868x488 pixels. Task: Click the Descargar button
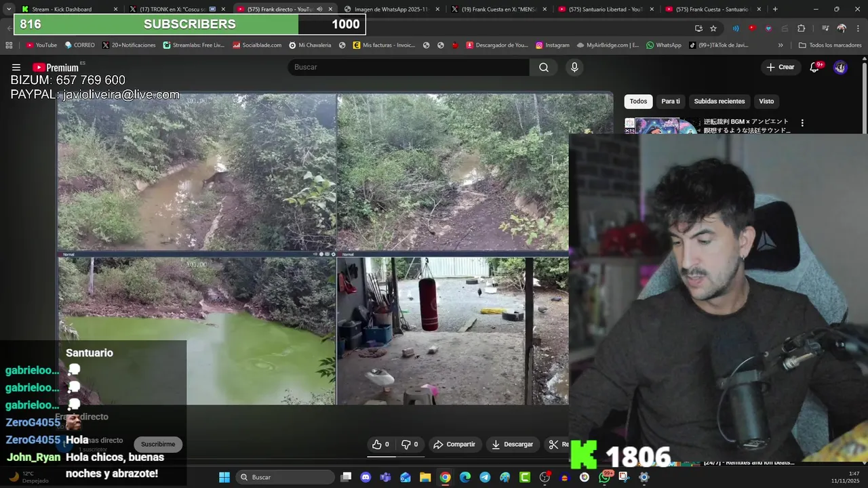tap(512, 445)
